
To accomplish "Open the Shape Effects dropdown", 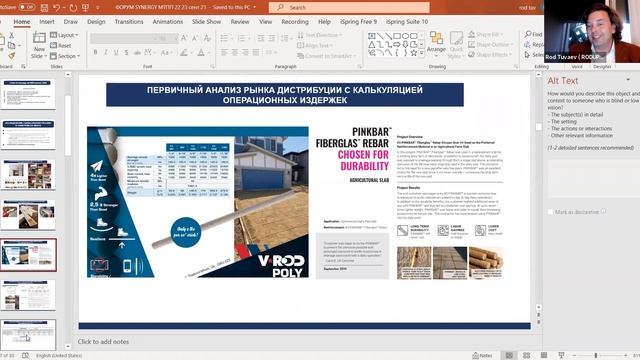I will 489,55.
